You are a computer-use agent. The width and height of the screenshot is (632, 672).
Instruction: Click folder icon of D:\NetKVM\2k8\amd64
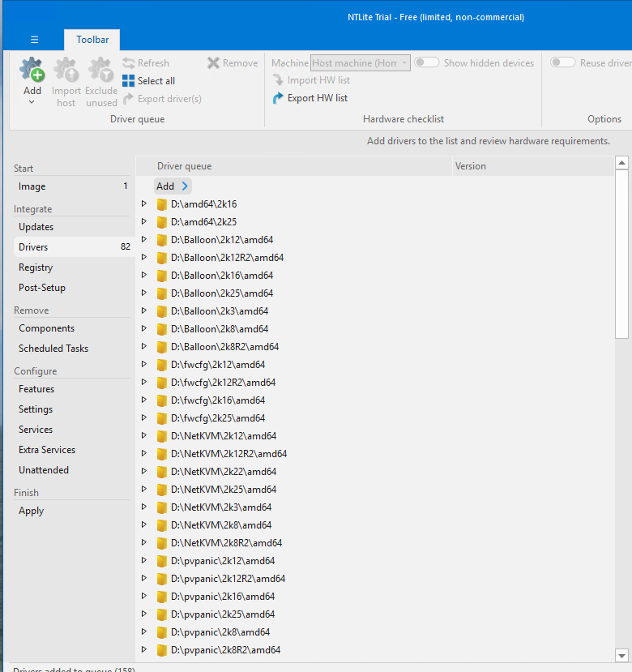tap(161, 525)
